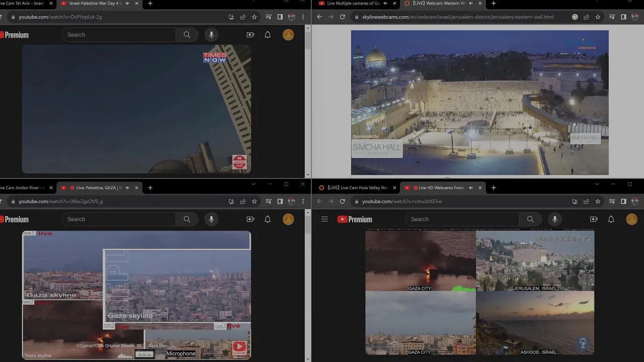This screenshot has width=644, height=362.
Task: Click install app icon in the DvPHqtUd-2g address bar
Action: pyautogui.click(x=231, y=17)
